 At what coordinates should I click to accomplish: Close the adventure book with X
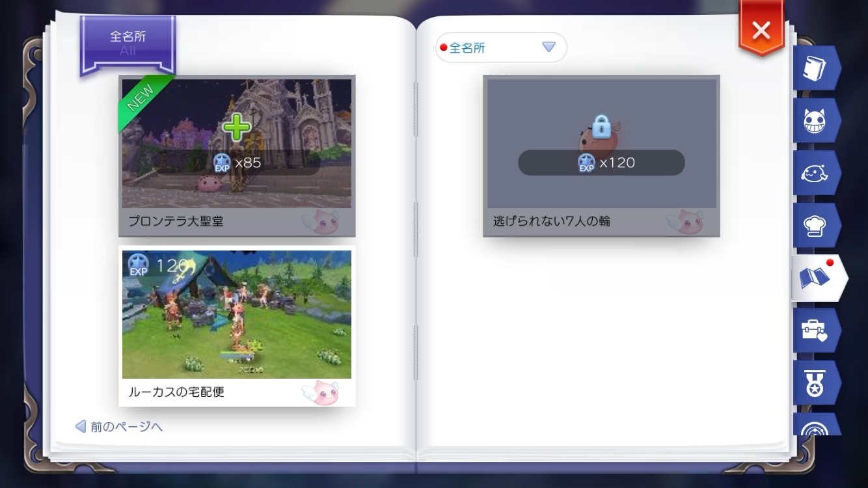click(x=761, y=29)
